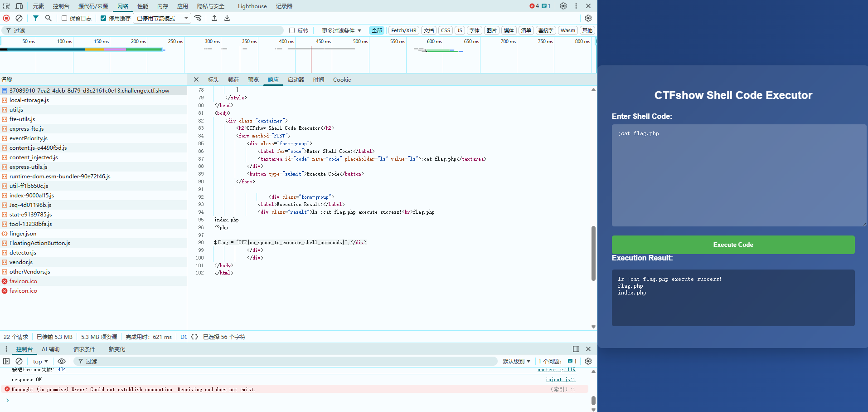The height and width of the screenshot is (412, 868).
Task: Open default log levels dropdown
Action: click(516, 361)
